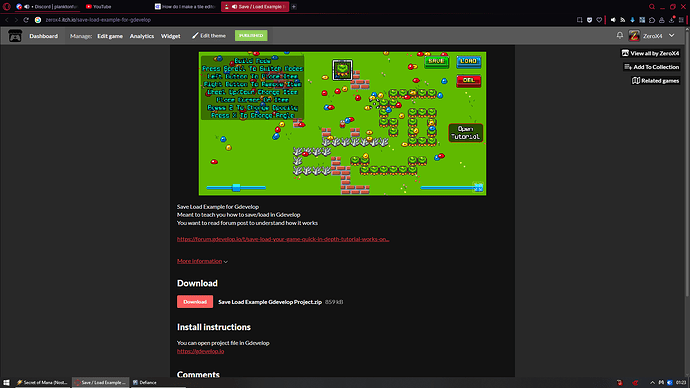Mute audio on the Discord tab

pyautogui.click(x=27, y=7)
